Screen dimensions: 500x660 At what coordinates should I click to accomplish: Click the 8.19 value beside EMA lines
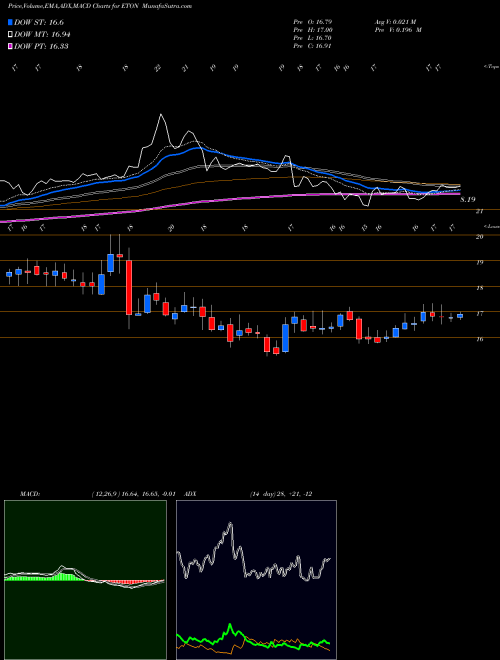[468, 200]
